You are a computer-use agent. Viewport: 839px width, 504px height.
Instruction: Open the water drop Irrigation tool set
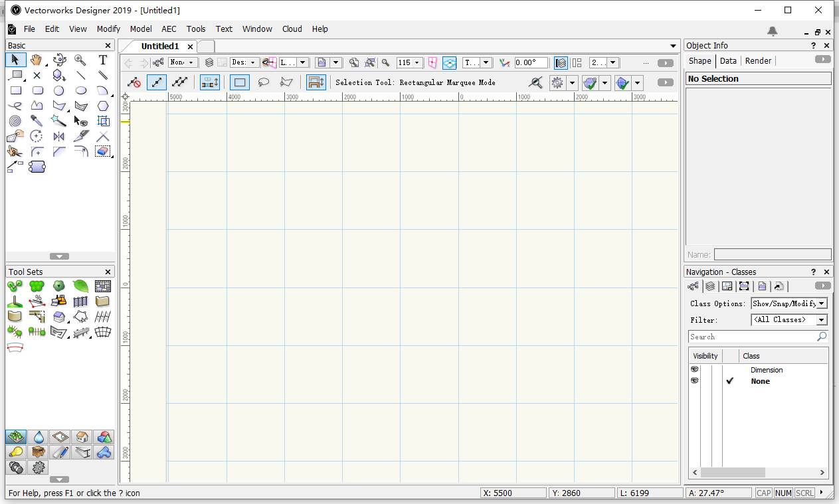point(38,437)
